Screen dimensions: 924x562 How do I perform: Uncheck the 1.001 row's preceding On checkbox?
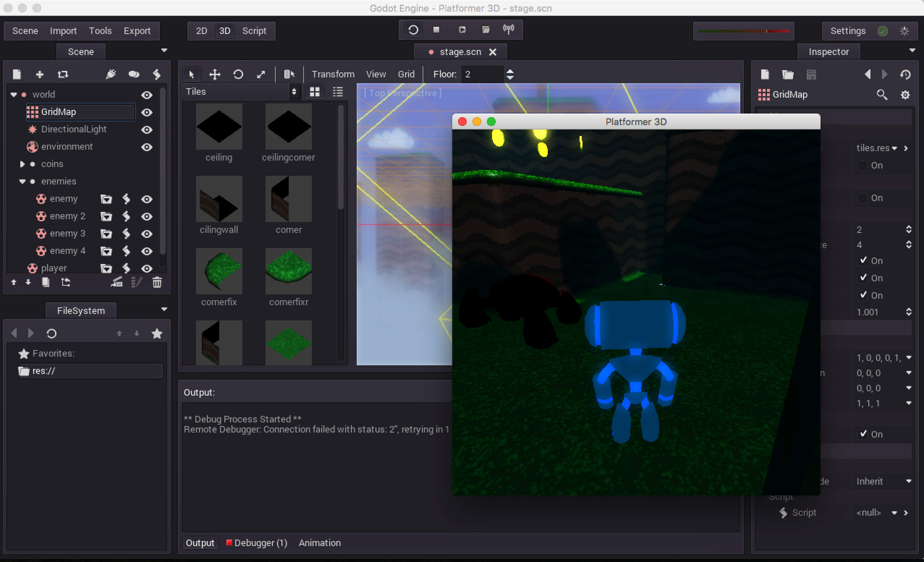click(x=863, y=295)
